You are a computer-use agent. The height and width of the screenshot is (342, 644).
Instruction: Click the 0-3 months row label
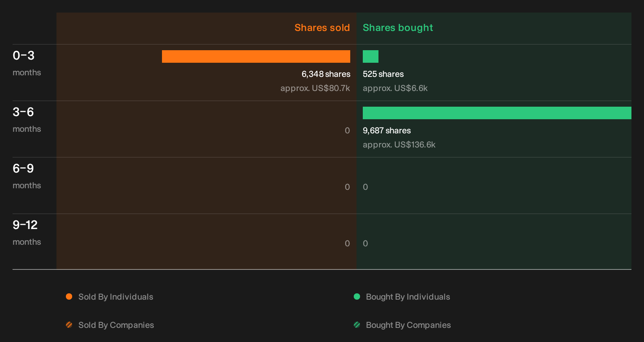(x=27, y=63)
